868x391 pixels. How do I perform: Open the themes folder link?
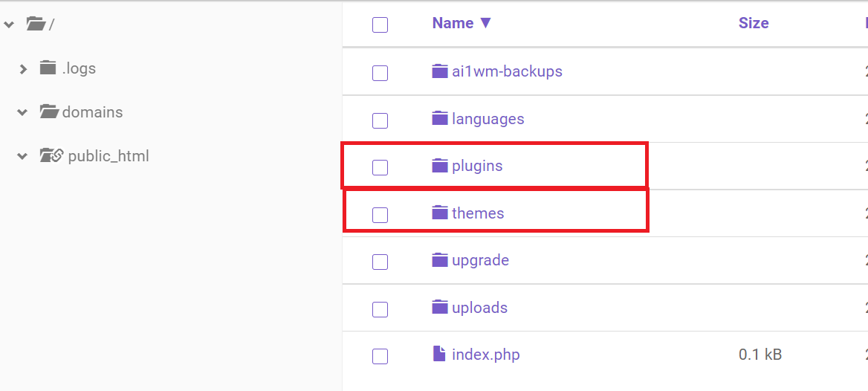pos(478,213)
